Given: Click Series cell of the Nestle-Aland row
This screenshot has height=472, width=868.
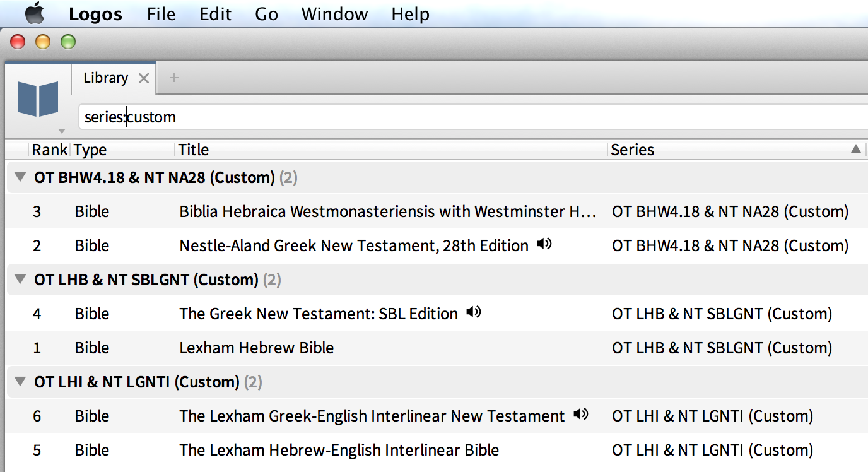Looking at the screenshot, I should pyautogui.click(x=730, y=246).
